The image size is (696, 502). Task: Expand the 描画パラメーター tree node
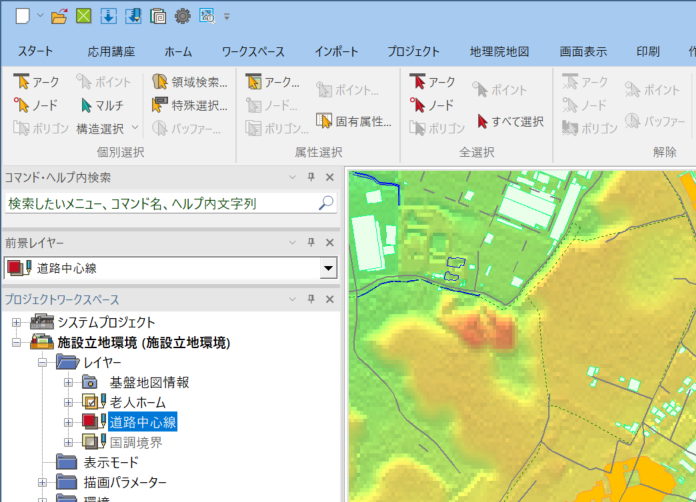(x=43, y=482)
